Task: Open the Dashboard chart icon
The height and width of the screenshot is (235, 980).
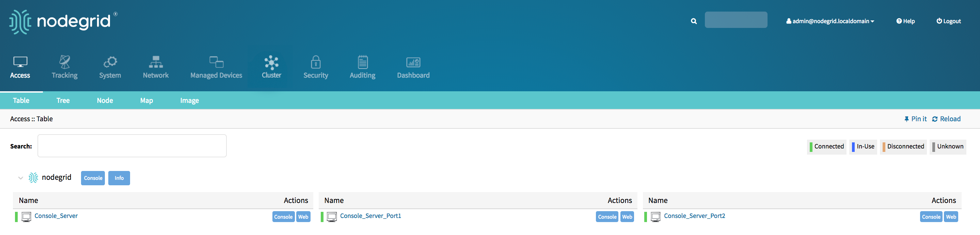Action: (413, 62)
